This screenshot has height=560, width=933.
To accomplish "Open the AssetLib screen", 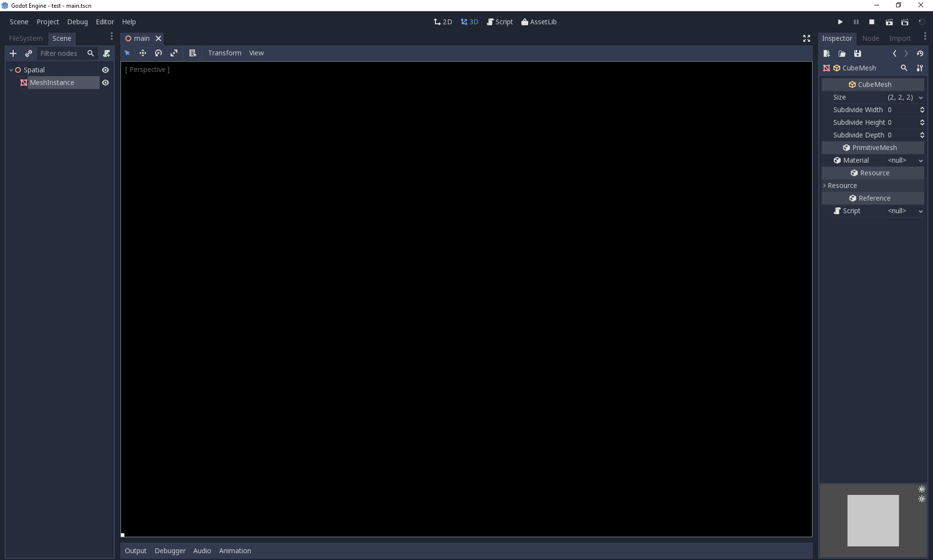I will click(539, 22).
